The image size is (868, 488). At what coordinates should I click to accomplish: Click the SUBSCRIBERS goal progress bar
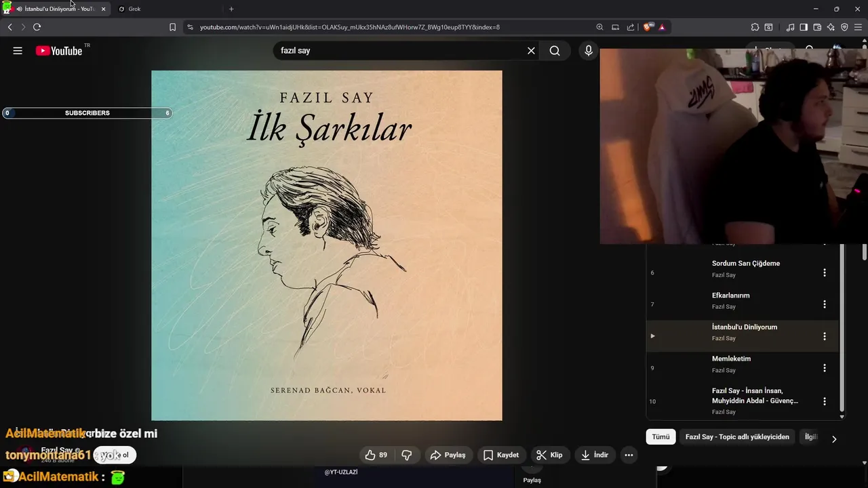87,113
